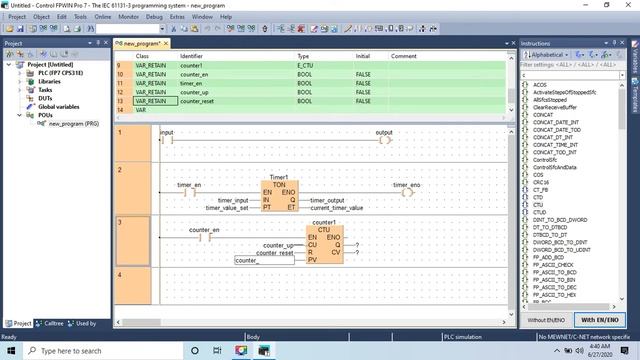
Task: Click the undo arrow toolbar icon
Action: pos(207,29)
